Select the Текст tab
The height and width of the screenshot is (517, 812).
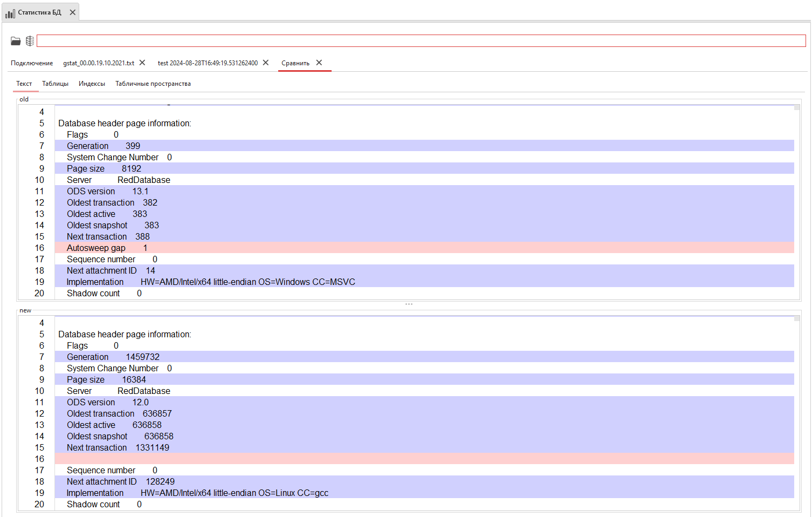(24, 84)
